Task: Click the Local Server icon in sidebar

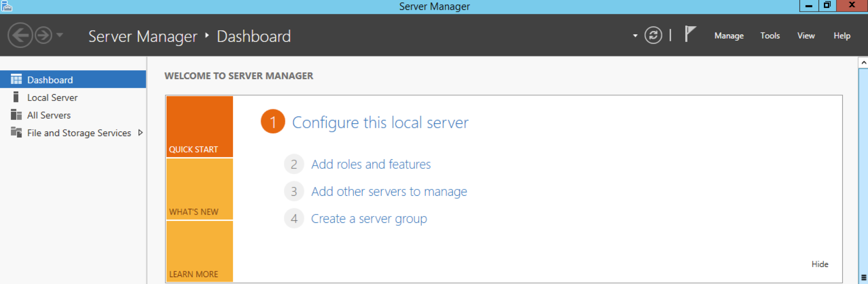Action: pyautogui.click(x=16, y=97)
